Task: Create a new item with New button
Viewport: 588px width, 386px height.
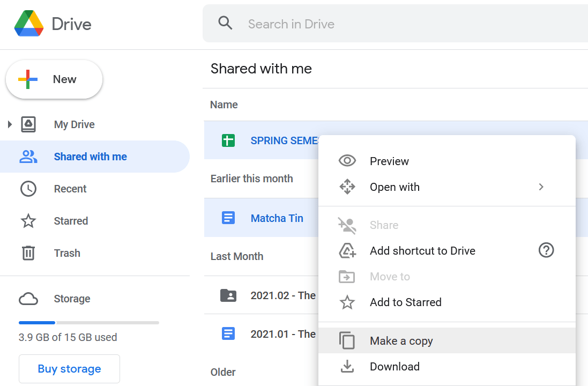Action: [54, 79]
